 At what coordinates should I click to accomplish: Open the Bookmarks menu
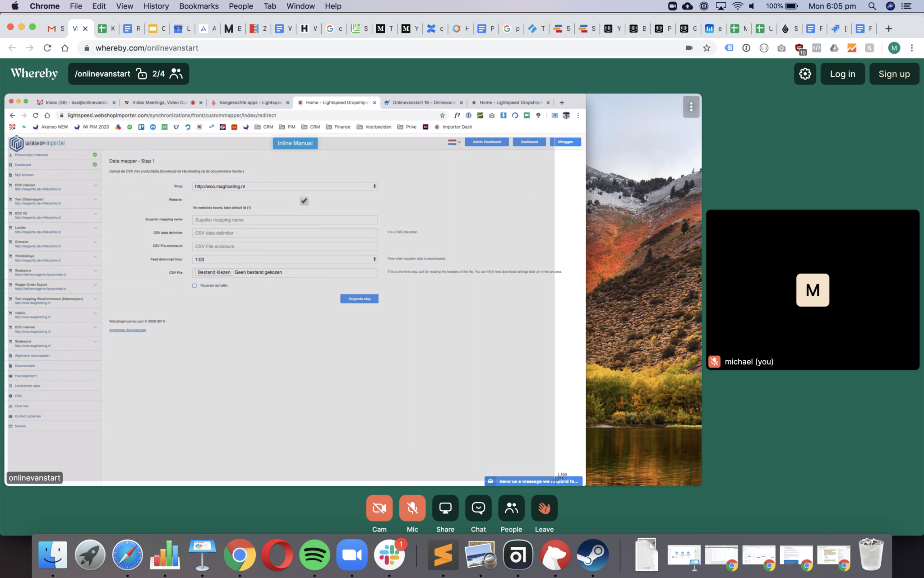point(199,6)
